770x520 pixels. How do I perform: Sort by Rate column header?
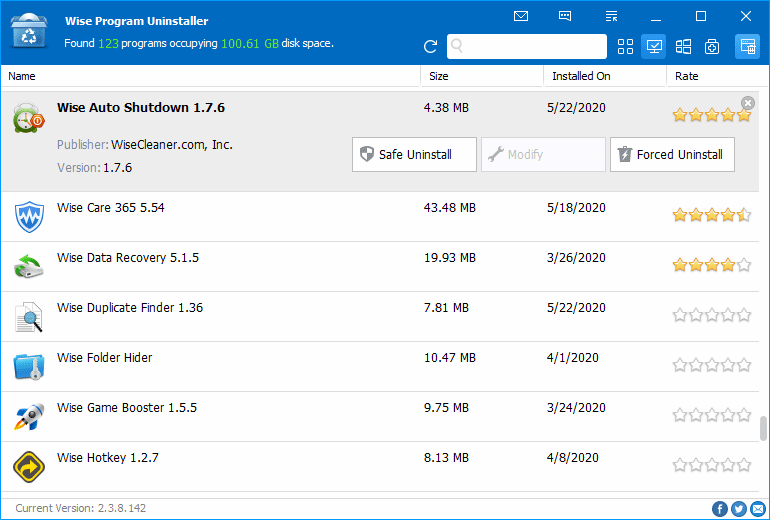pyautogui.click(x=717, y=76)
